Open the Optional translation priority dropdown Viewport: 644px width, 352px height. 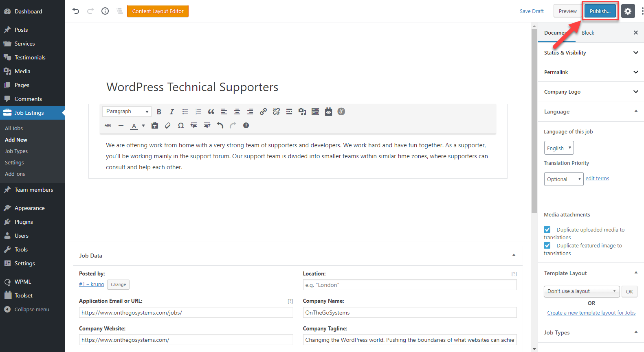564,179
